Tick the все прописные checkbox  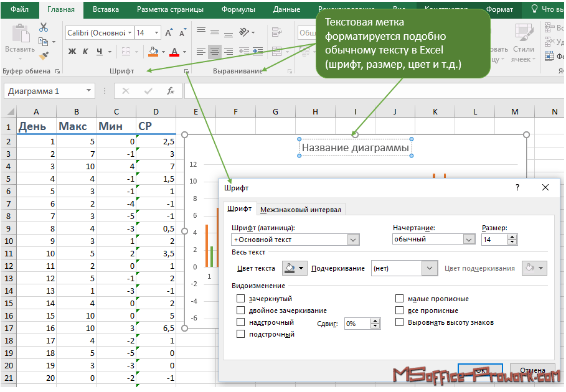click(x=399, y=310)
